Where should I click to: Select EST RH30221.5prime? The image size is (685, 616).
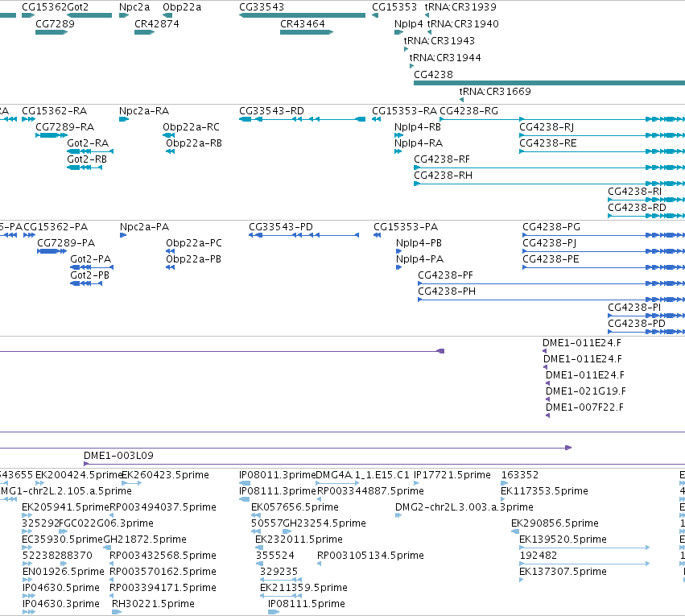pyautogui.click(x=153, y=604)
